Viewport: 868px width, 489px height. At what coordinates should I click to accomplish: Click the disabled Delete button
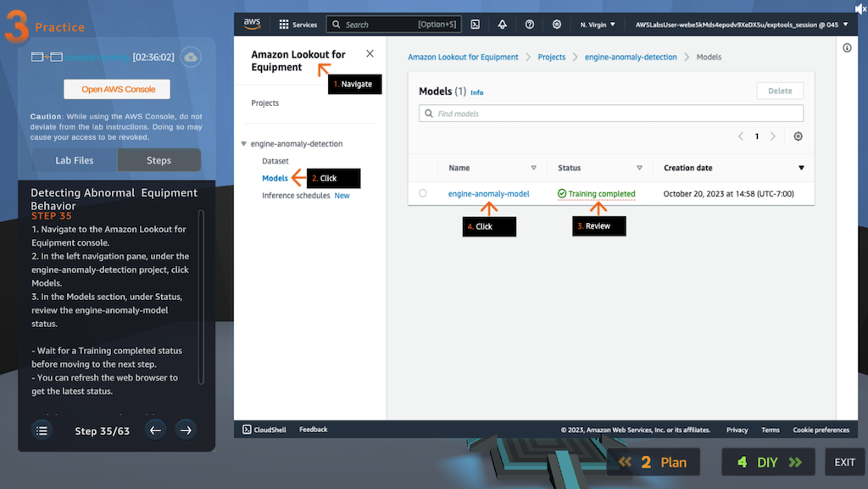(x=780, y=91)
